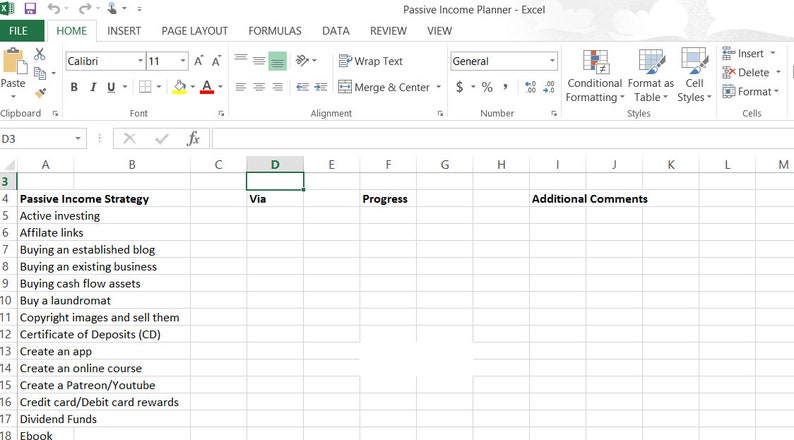Screen dimensions: 794x440
Task: Open Cell Styles gallery
Action: point(694,76)
